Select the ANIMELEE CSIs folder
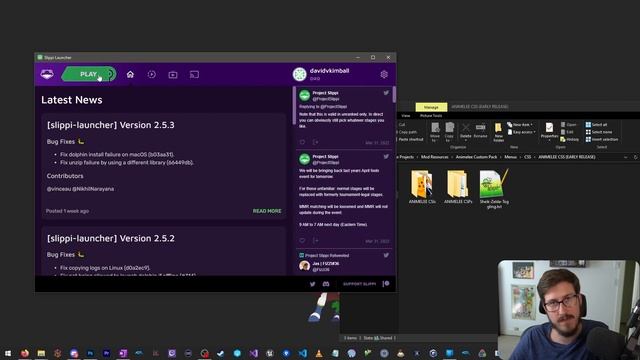 click(422, 187)
